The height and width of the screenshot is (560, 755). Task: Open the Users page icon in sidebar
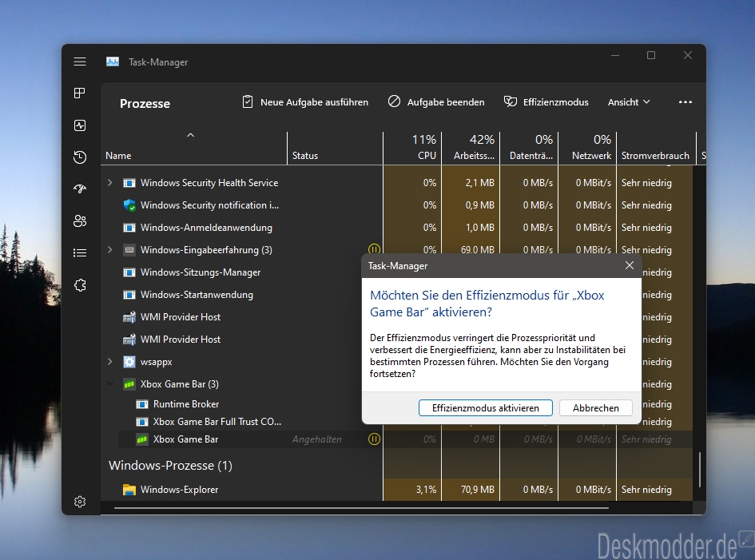[80, 221]
